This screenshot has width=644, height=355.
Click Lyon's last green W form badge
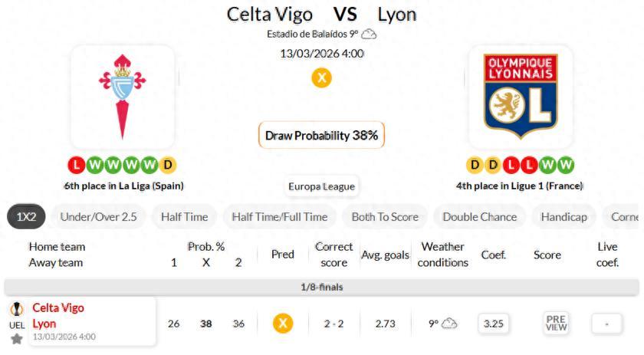coord(566,165)
